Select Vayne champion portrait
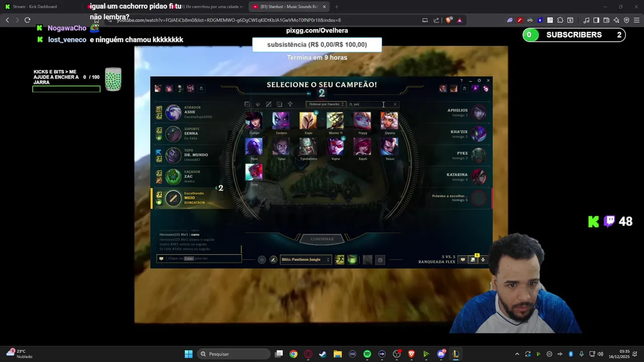The height and width of the screenshot is (362, 644). [x=336, y=147]
